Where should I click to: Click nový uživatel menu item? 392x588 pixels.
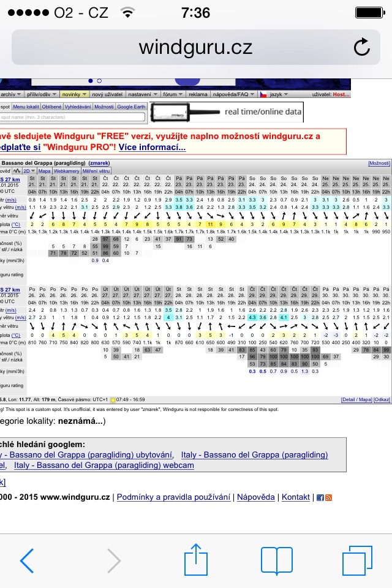[107, 94]
